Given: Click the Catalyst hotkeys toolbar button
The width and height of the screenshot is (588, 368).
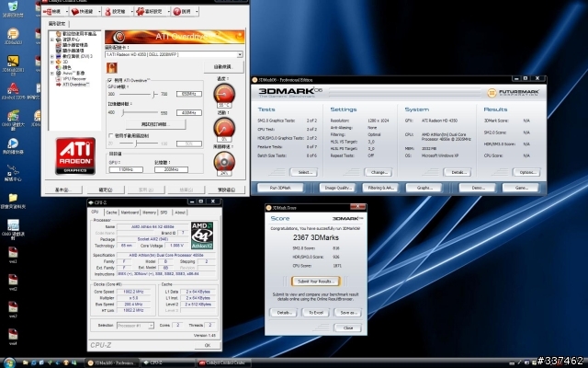Looking at the screenshot, I should [x=82, y=12].
